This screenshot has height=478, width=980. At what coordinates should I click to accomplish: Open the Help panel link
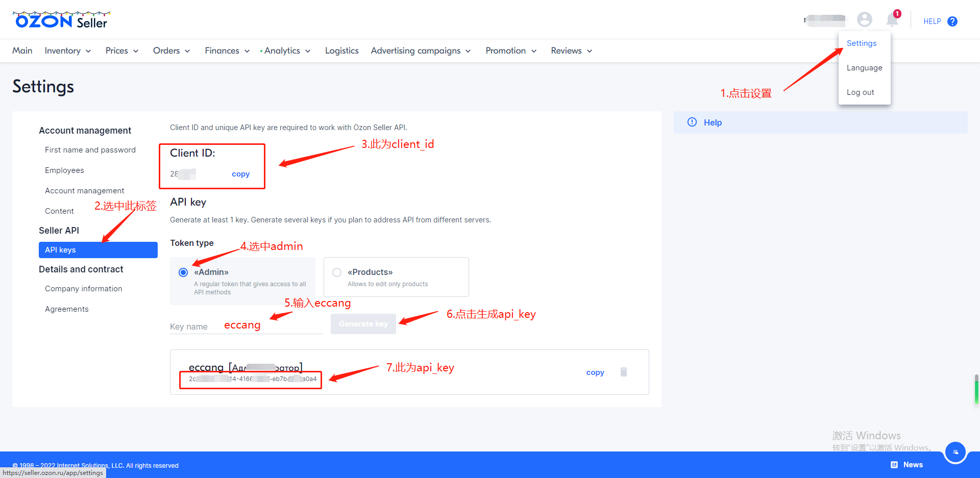click(x=713, y=122)
